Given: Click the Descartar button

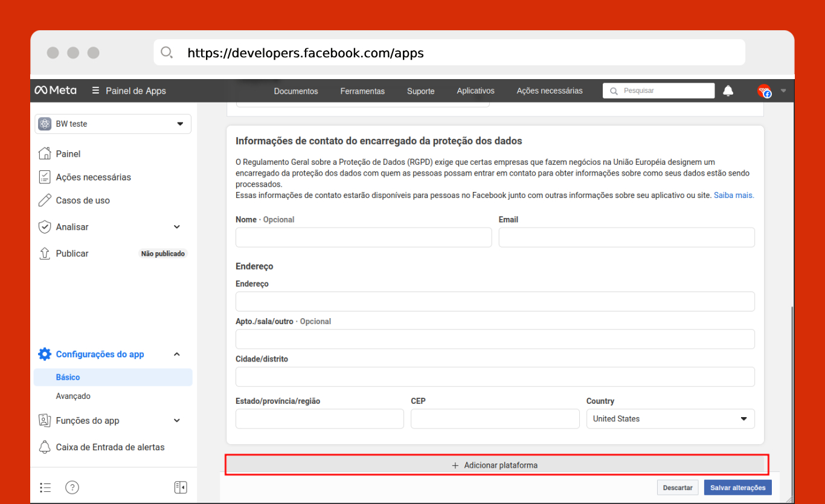Looking at the screenshot, I should click(678, 488).
